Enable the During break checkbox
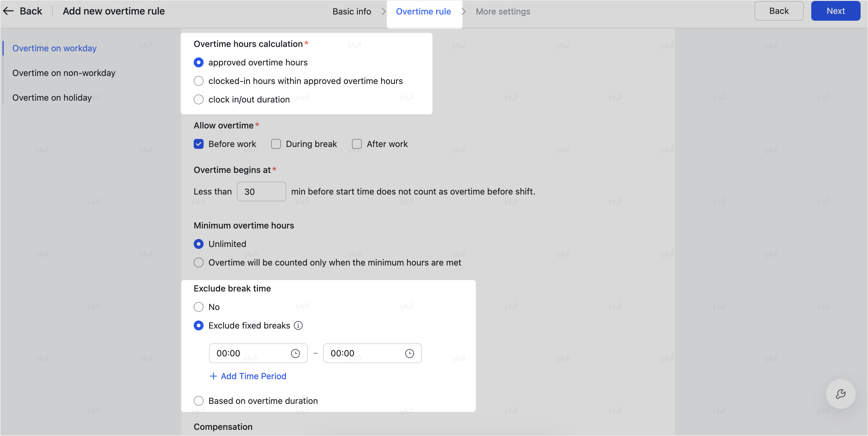This screenshot has width=868, height=436. pyautogui.click(x=276, y=144)
